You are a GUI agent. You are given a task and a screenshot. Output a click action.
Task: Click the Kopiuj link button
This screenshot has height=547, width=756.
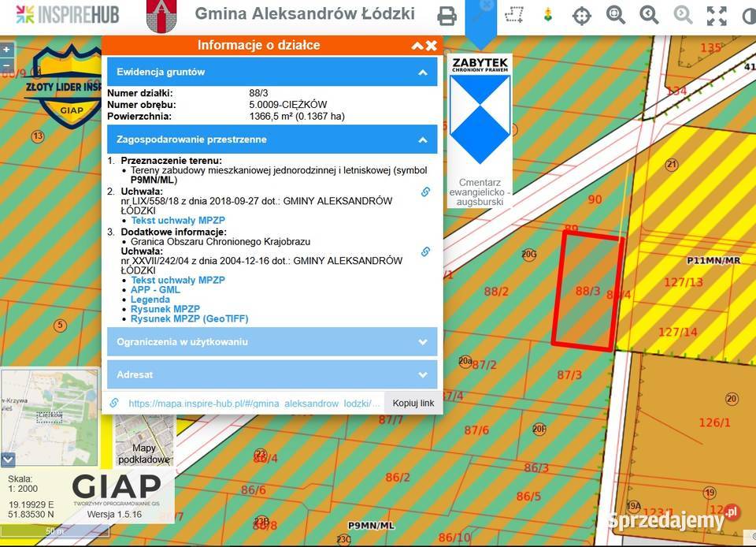pos(413,404)
